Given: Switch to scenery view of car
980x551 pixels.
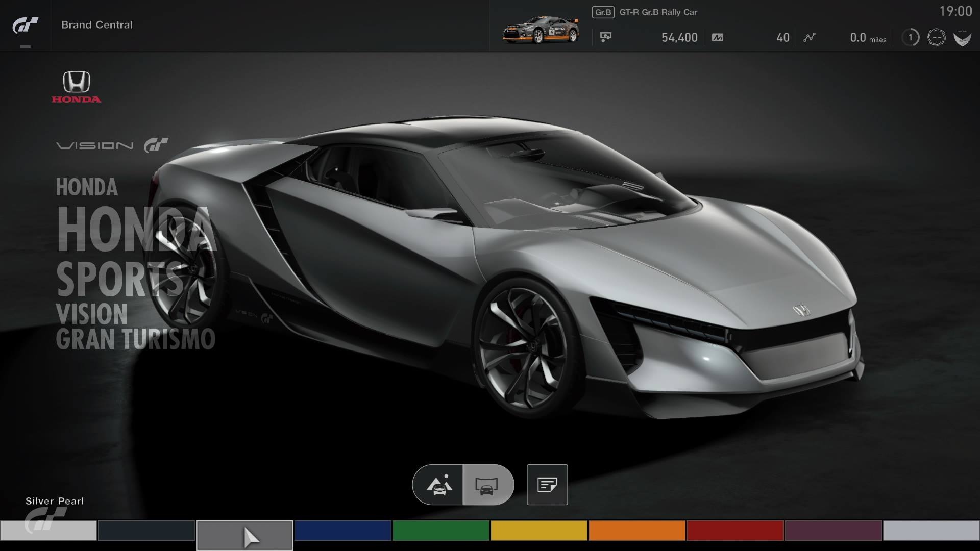Looking at the screenshot, I should coord(438,485).
